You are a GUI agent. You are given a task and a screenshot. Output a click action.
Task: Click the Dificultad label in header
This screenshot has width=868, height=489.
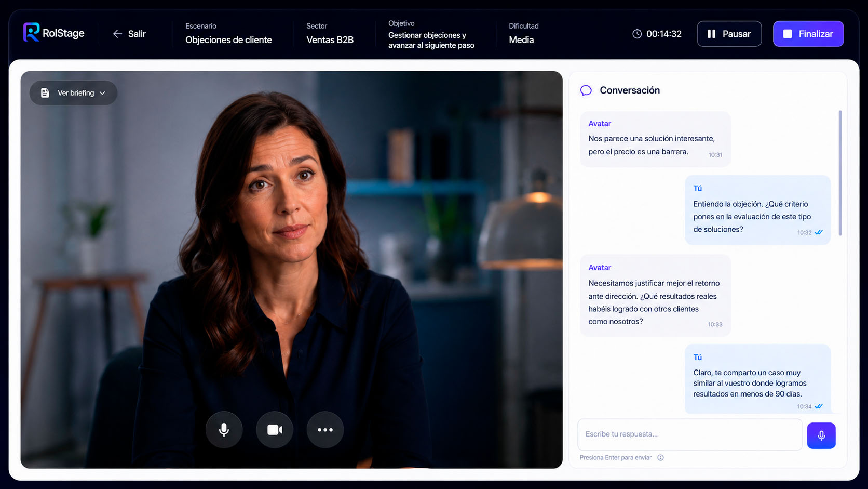(x=523, y=26)
